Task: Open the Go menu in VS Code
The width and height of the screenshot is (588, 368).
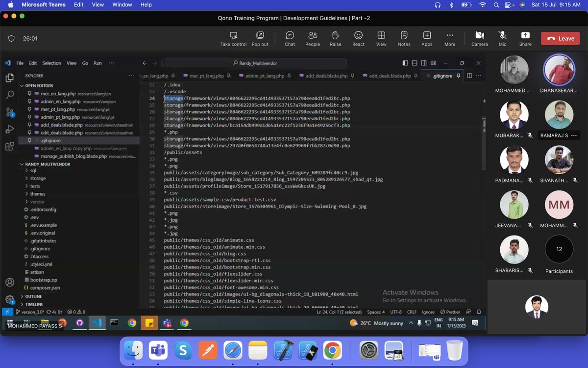Action: click(x=85, y=63)
